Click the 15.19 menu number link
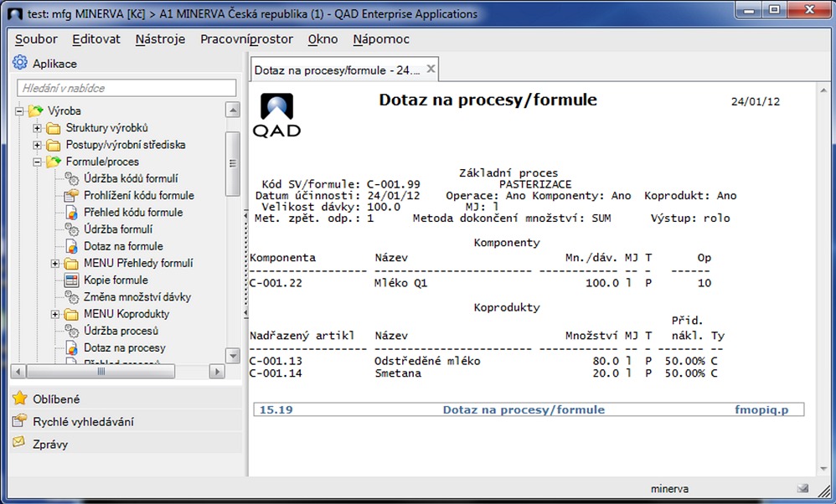 (276, 409)
